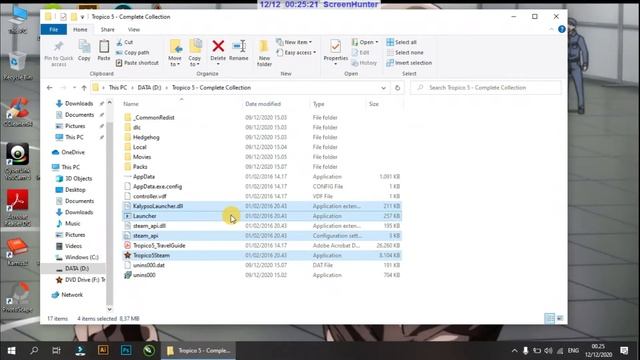
Task: Click Edit in Open group
Action: click(361, 53)
